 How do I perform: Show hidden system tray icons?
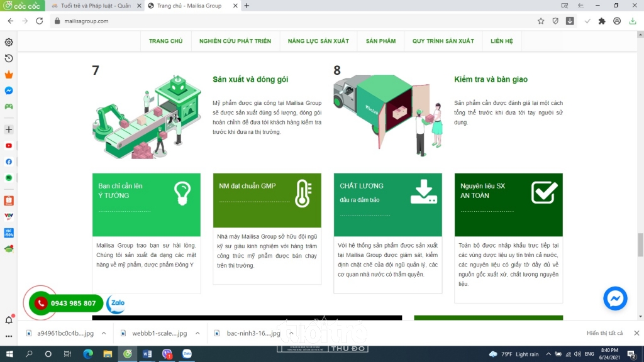(548, 354)
